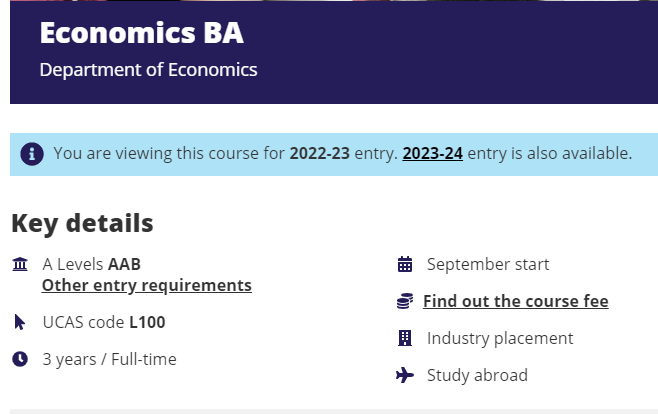Click the airplane icon beside Study abroad
658x414 pixels.
405,375
